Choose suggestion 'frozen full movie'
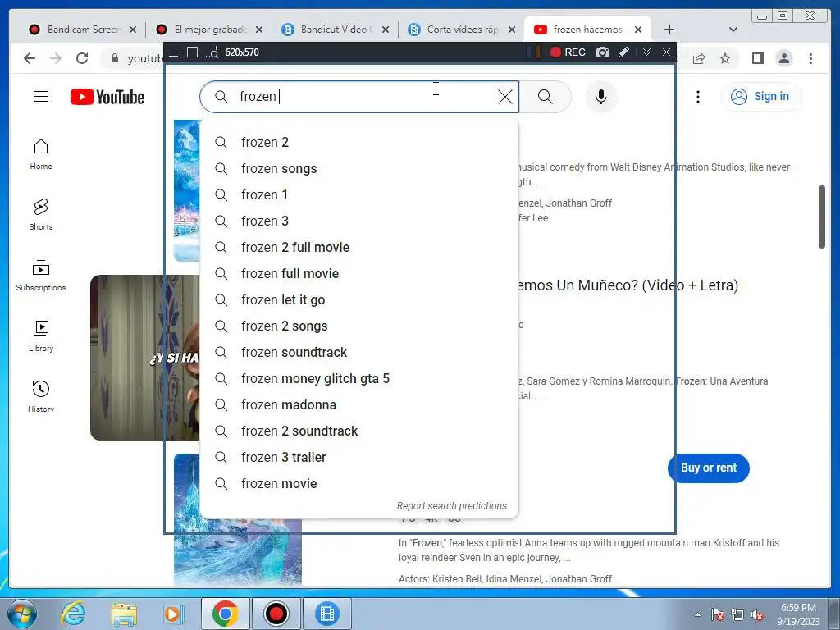 [359, 273]
